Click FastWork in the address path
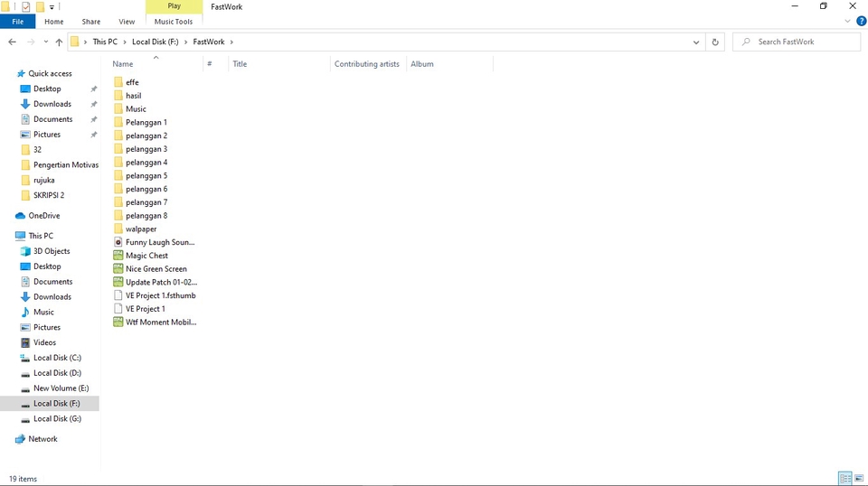Viewport: 868px width, 486px height. point(209,42)
